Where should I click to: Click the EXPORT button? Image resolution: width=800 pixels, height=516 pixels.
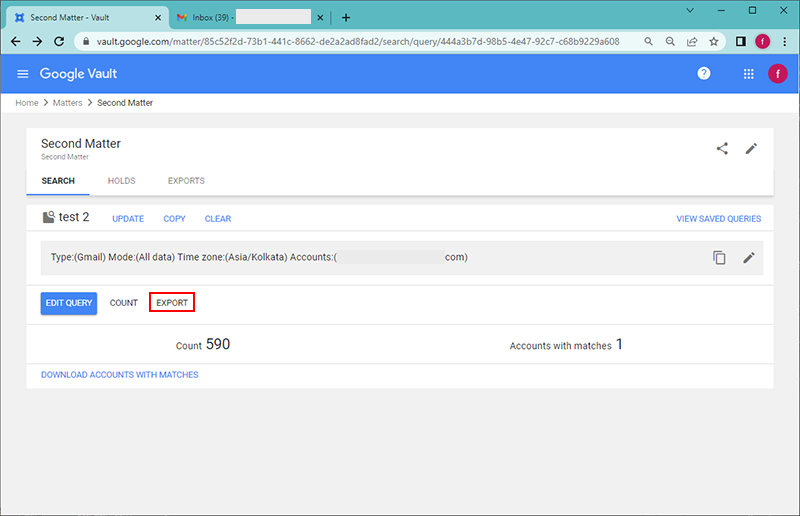172,303
